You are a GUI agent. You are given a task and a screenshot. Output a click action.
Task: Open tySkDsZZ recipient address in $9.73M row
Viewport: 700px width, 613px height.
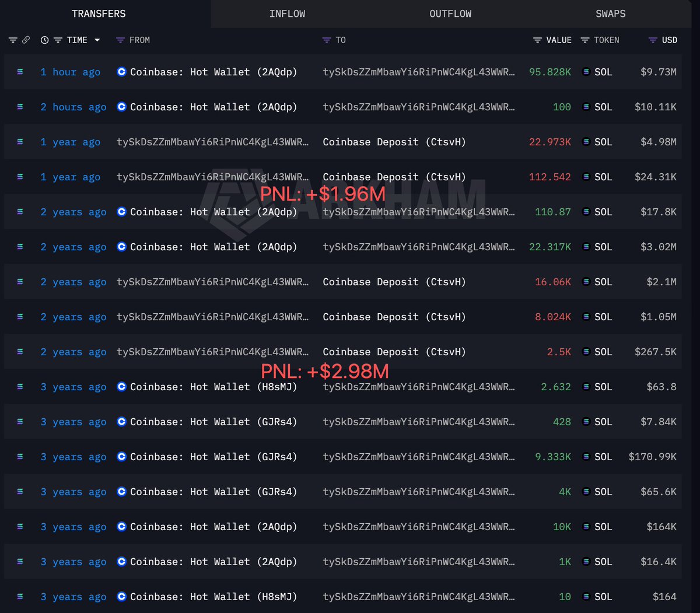419,72
